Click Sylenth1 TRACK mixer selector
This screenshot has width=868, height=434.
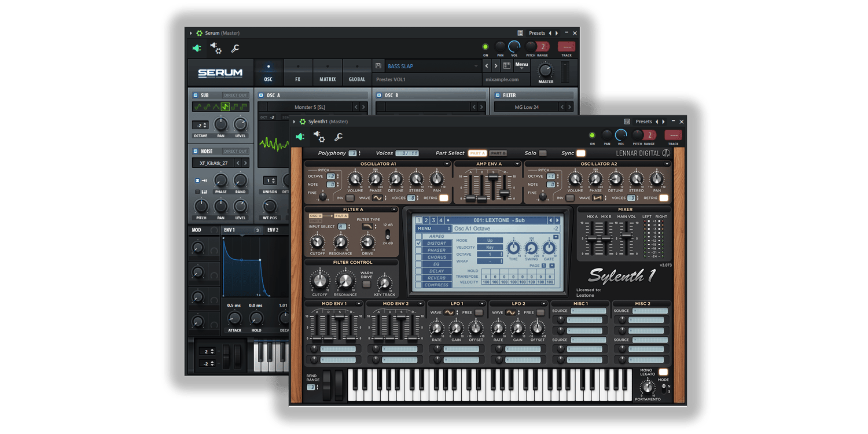673,135
